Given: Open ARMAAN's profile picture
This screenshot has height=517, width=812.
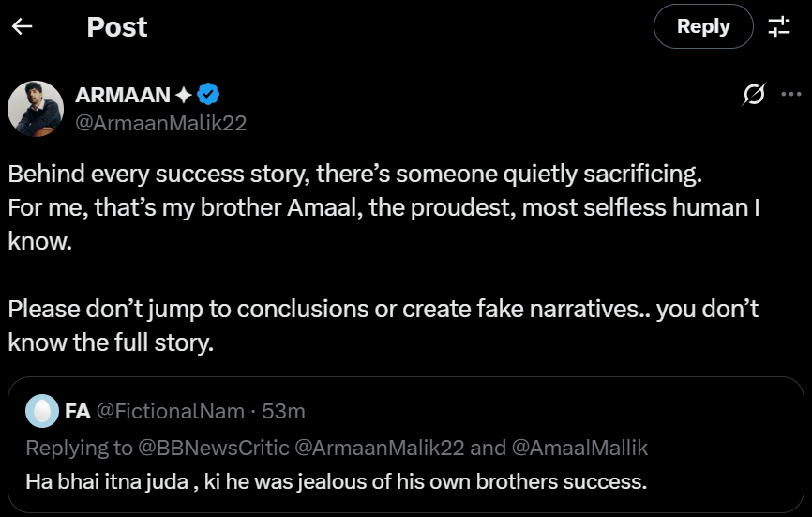Looking at the screenshot, I should pos(36,109).
